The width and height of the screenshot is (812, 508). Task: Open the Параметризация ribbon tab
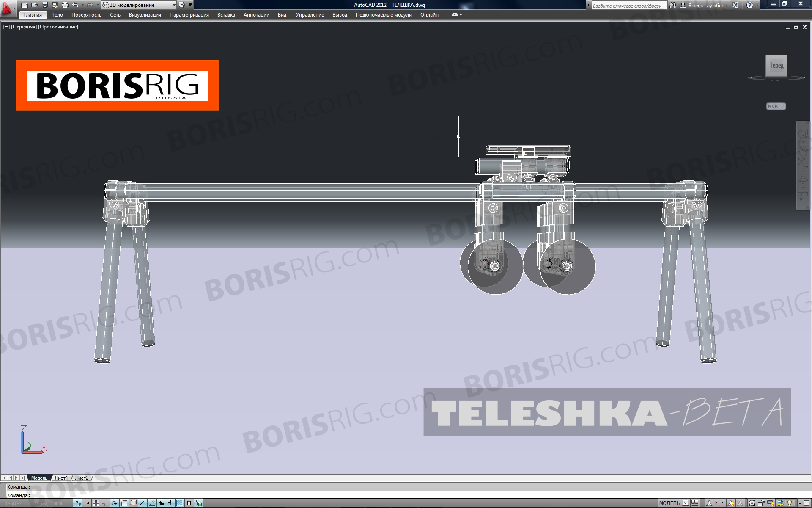(x=189, y=15)
